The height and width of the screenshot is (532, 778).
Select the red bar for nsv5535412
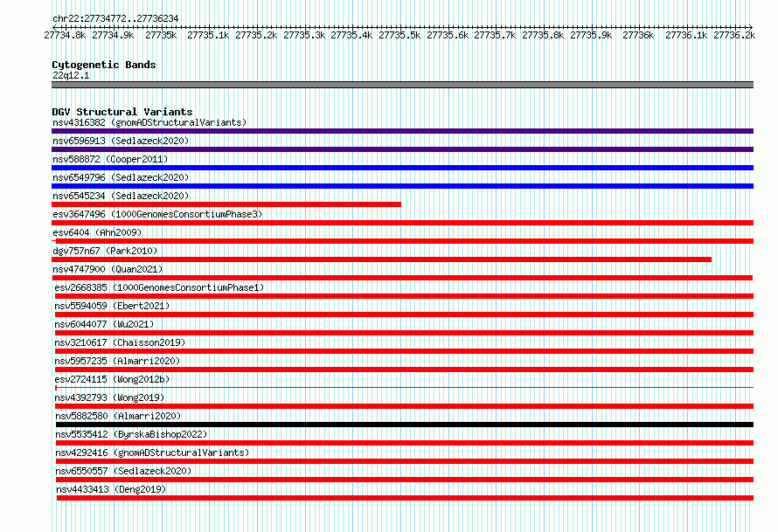(405, 443)
